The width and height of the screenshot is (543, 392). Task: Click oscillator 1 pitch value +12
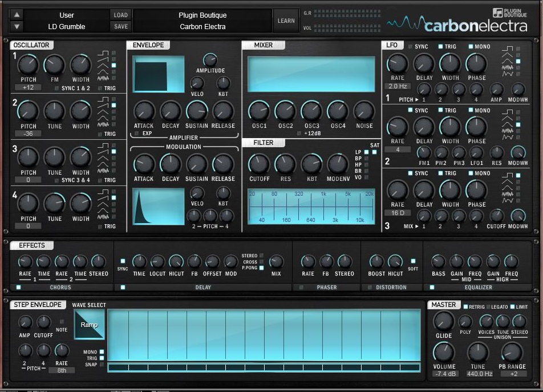pos(28,88)
